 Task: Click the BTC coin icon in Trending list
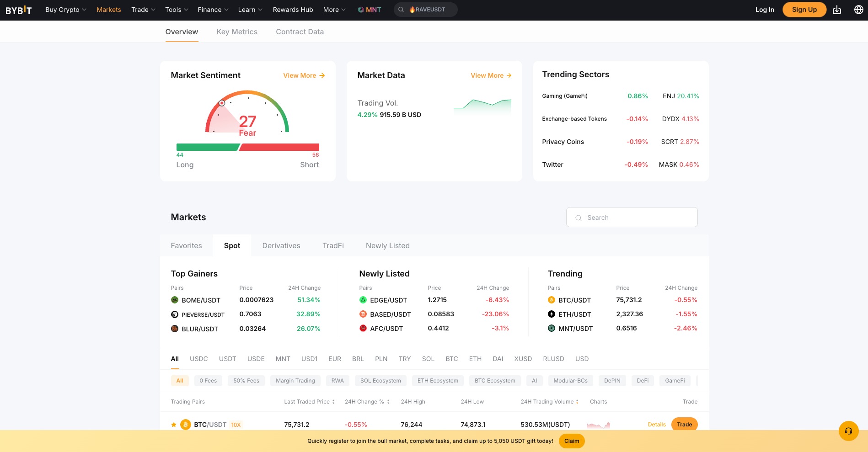pos(551,300)
